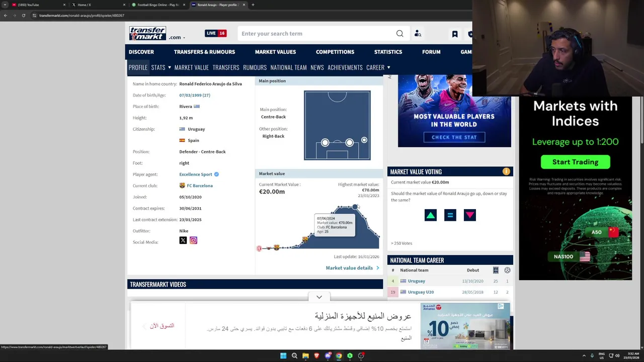Open the browser tab search dropdown
Screen dimensions: 644x362
pyautogui.click(x=6, y=5)
